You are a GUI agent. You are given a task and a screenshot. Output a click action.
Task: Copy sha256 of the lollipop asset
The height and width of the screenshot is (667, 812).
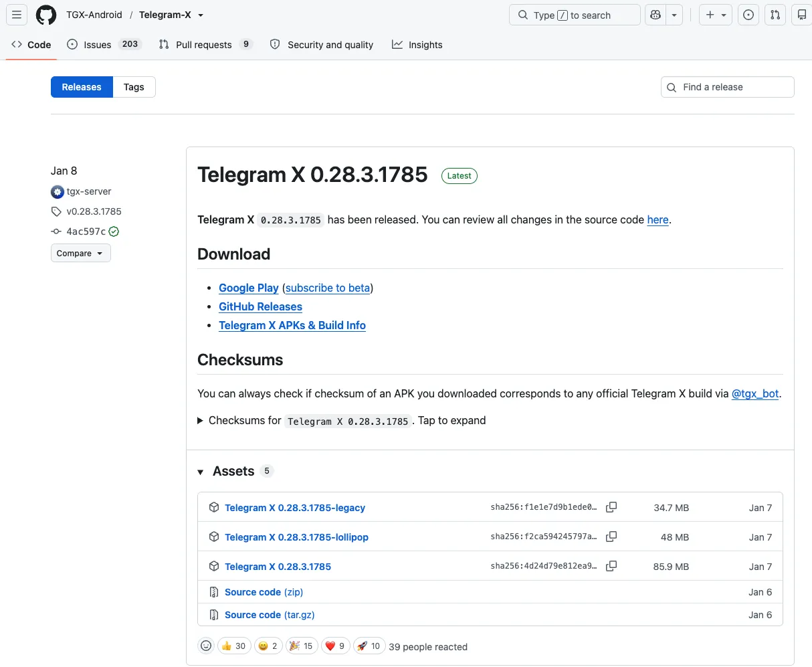[x=611, y=537]
